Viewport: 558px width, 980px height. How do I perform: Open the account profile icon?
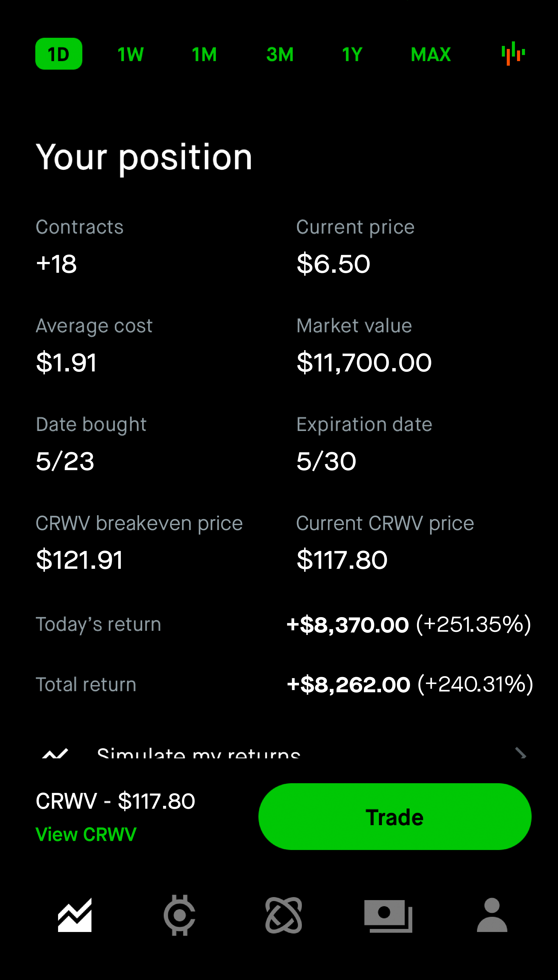pyautogui.click(x=492, y=915)
